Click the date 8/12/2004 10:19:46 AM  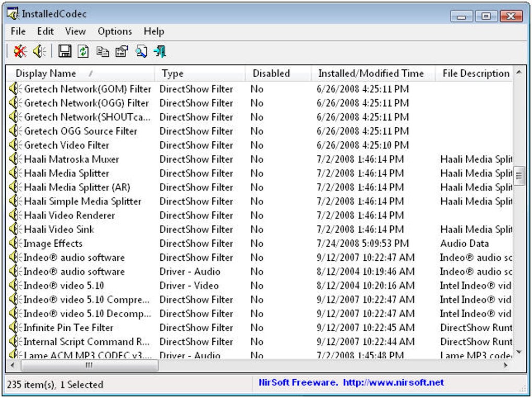pyautogui.click(x=366, y=271)
